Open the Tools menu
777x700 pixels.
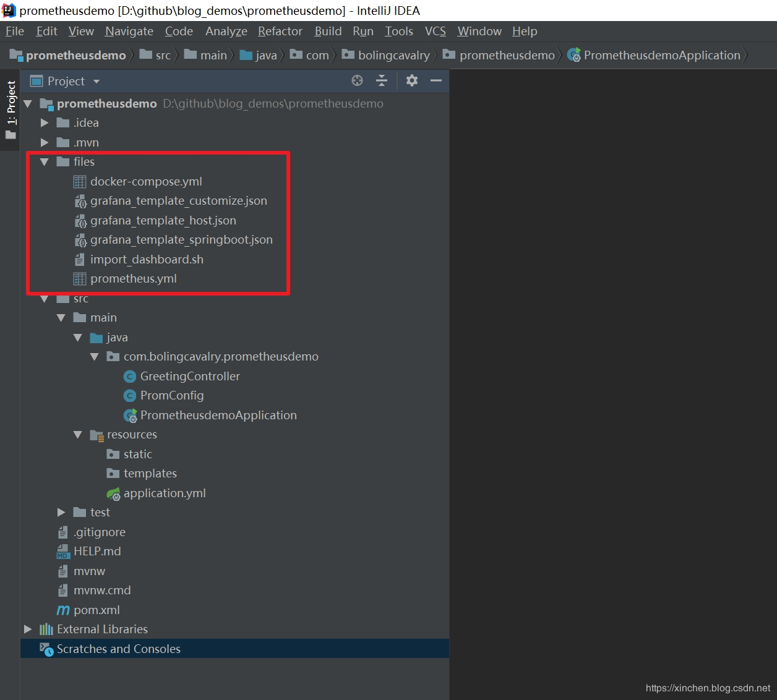[399, 32]
